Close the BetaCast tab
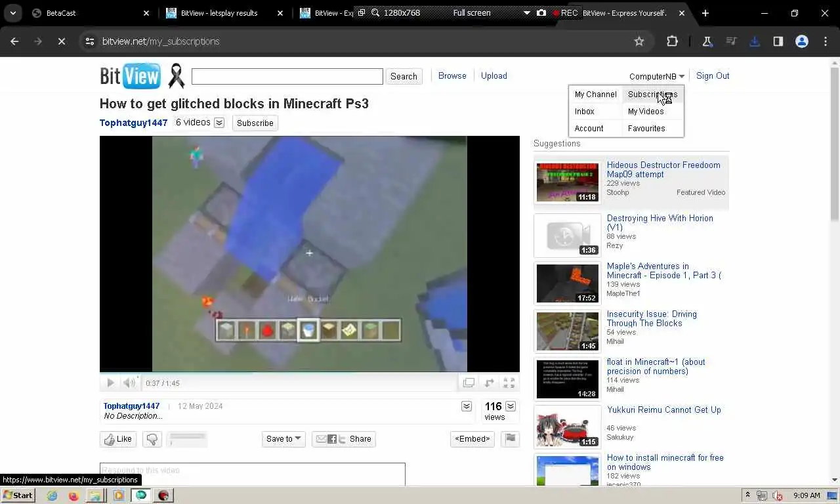840x504 pixels. [146, 13]
